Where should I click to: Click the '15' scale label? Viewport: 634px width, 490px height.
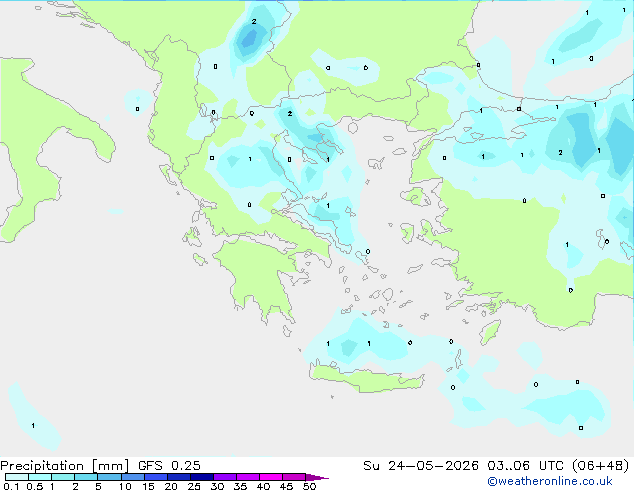pos(148,486)
